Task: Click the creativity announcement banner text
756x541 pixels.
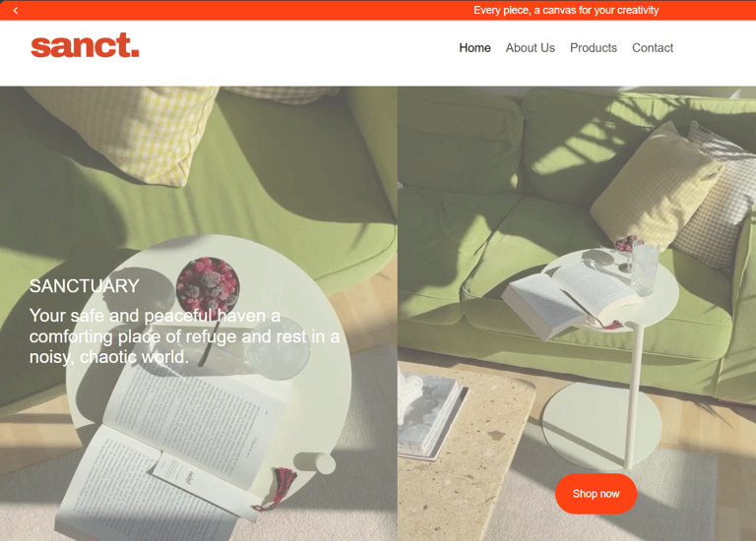Action: click(566, 10)
